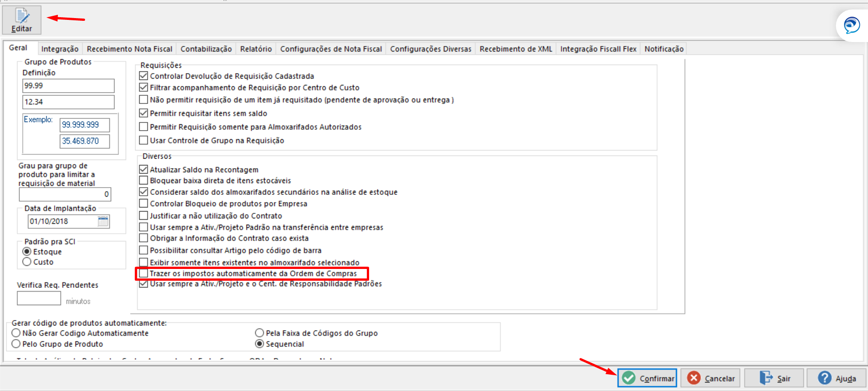Switch to the Geral tab

click(18, 47)
